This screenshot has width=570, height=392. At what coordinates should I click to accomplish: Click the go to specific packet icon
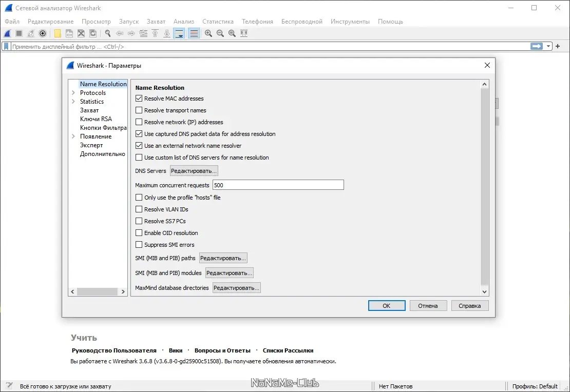[x=143, y=33]
